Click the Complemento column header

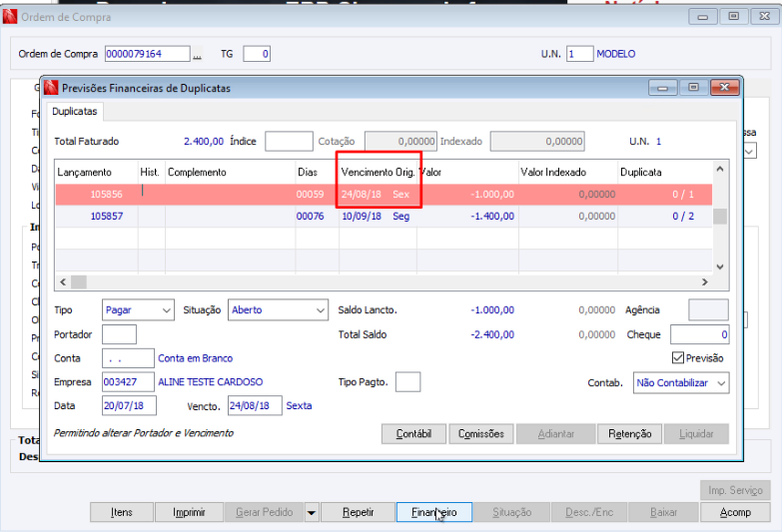(231, 172)
